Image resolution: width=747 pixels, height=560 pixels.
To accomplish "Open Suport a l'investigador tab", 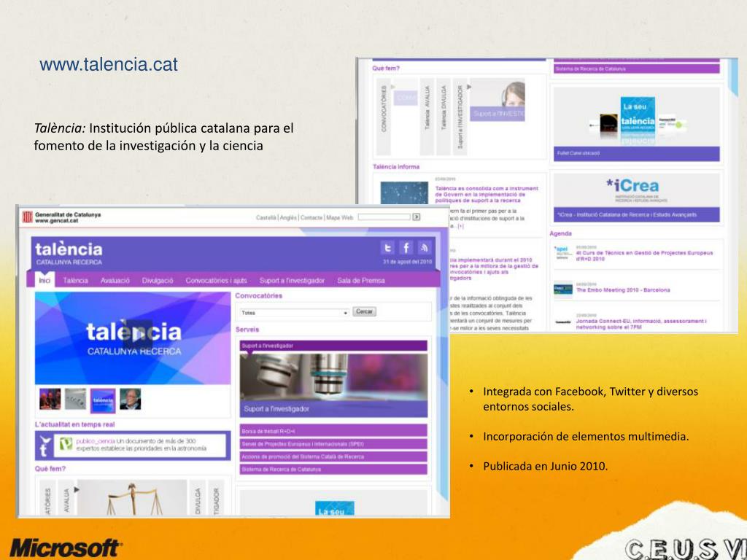I will [292, 281].
